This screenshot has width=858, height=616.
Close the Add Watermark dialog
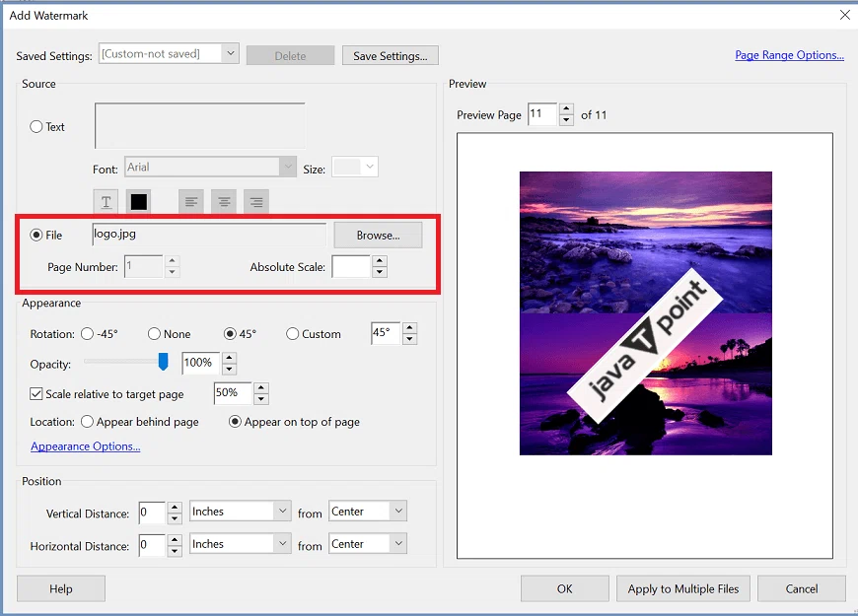845,15
